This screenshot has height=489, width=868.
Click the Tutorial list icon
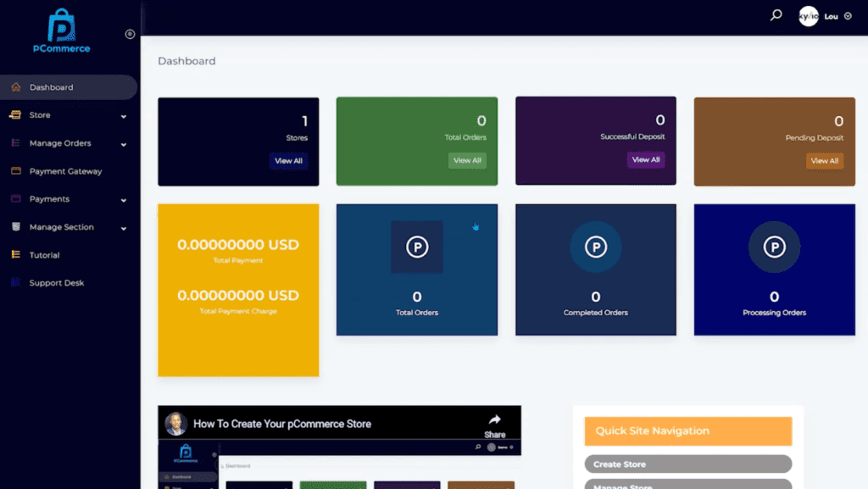tap(15, 254)
